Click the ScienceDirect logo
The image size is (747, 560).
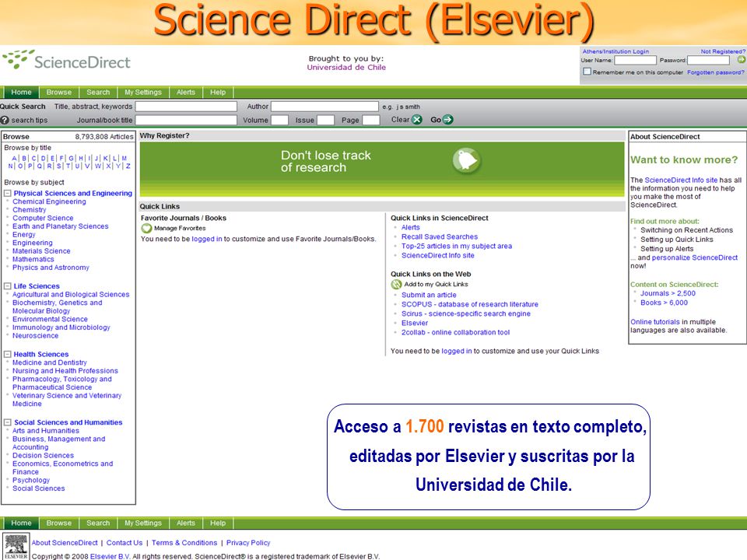point(66,61)
